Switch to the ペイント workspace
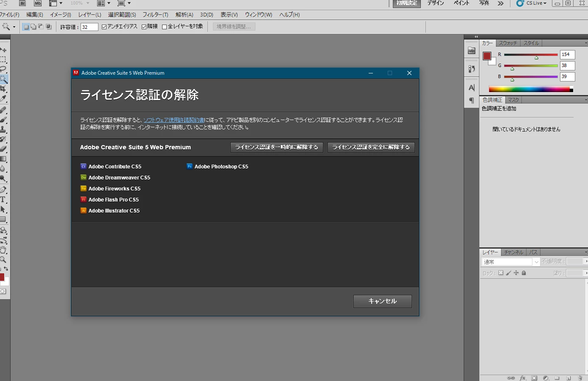This screenshot has height=381, width=588. (x=462, y=3)
